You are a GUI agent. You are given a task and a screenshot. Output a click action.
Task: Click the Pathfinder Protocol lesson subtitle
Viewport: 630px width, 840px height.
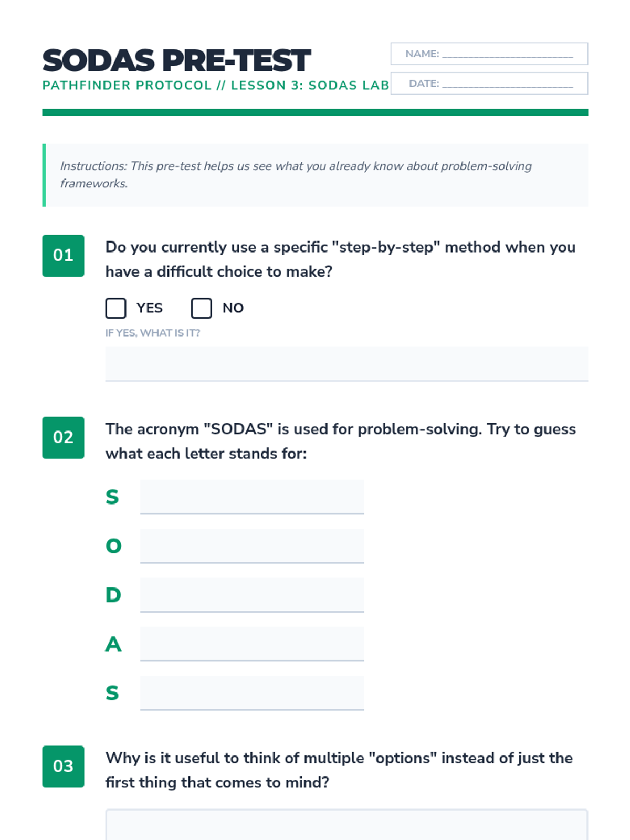tap(215, 86)
